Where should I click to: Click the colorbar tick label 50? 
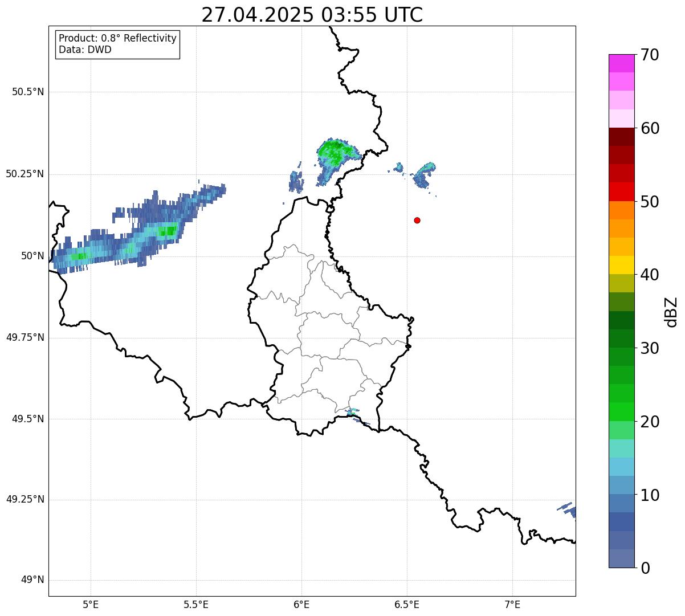click(x=649, y=202)
